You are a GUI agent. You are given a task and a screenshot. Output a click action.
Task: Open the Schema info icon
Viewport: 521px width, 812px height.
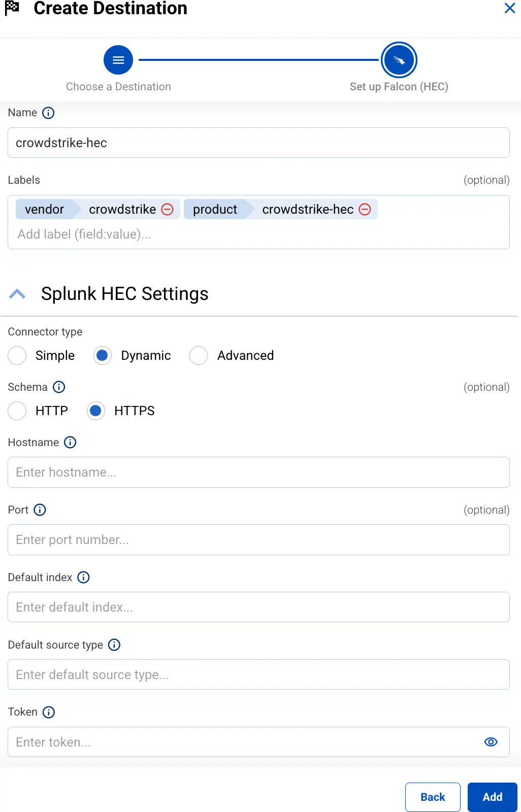click(59, 387)
